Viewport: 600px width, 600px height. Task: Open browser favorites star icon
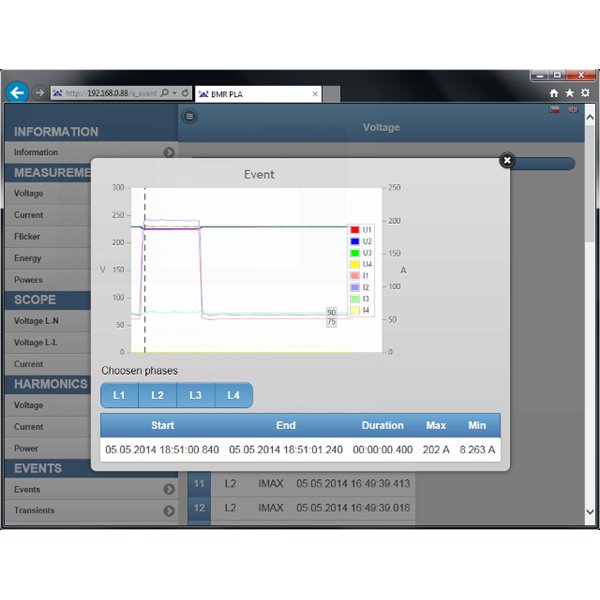[x=569, y=92]
